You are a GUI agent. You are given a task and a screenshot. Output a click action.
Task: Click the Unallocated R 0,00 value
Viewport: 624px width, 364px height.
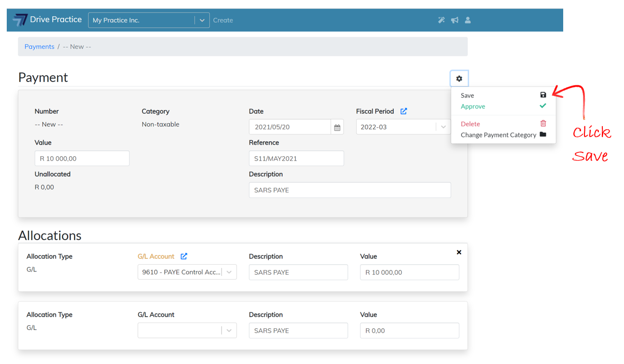44,187
